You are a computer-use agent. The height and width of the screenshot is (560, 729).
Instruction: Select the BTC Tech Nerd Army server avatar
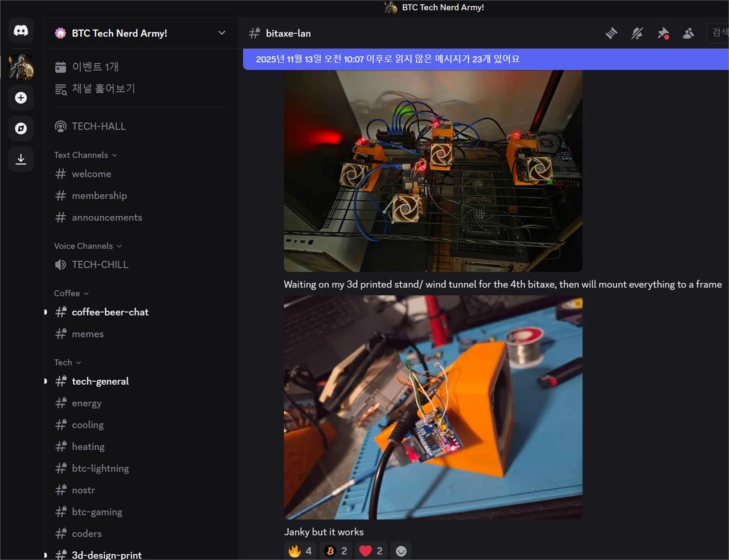(21, 67)
